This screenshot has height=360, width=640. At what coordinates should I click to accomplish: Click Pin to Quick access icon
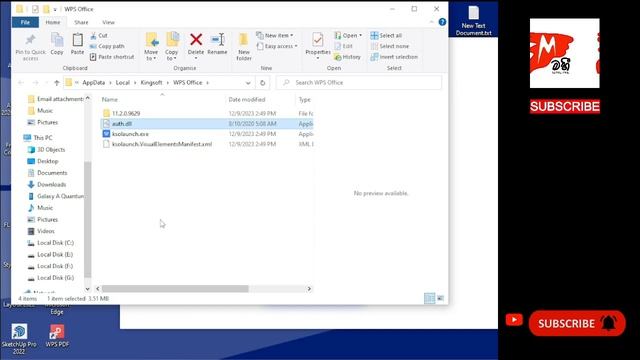click(30, 40)
